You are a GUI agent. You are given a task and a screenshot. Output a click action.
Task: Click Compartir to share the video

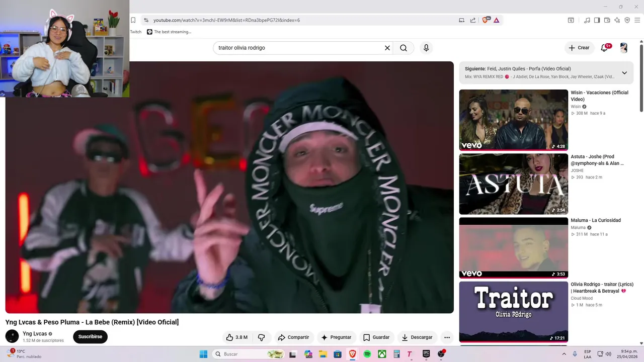point(293,337)
